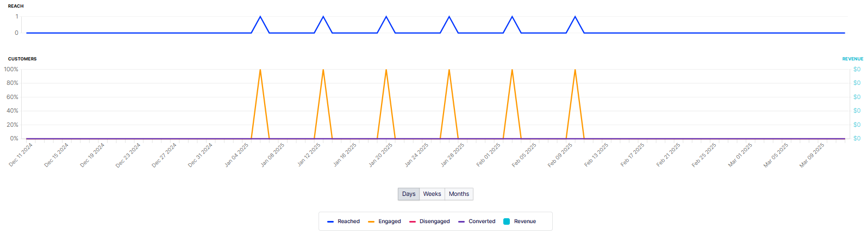The width and height of the screenshot is (868, 234).
Task: Toggle the series using the Revenue label text
Action: tap(524, 221)
